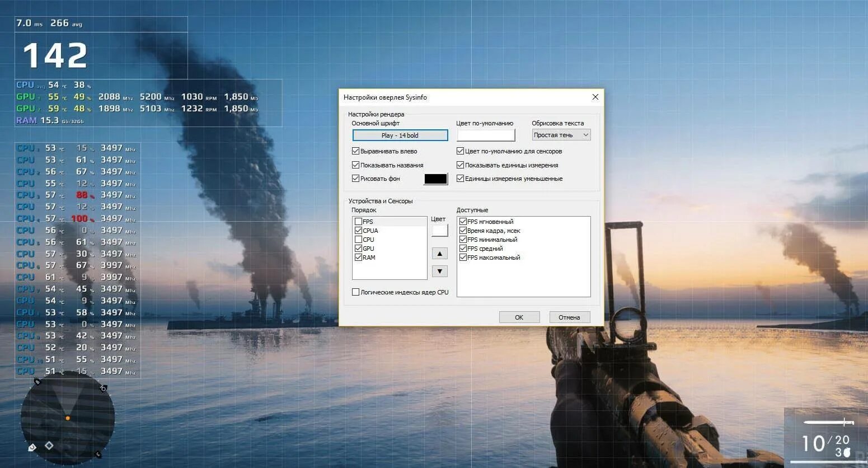Move selected device up with arrow button
Screen dimensions: 868x468
point(440,254)
